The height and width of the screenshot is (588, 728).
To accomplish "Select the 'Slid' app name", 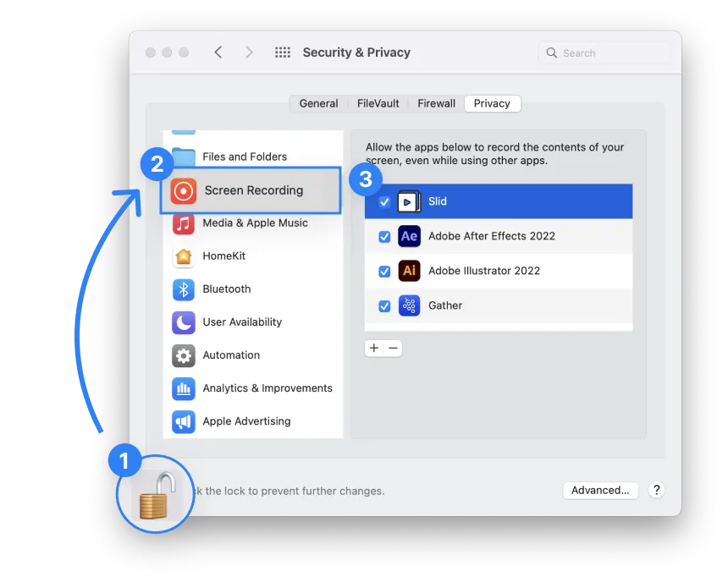I will tap(438, 201).
